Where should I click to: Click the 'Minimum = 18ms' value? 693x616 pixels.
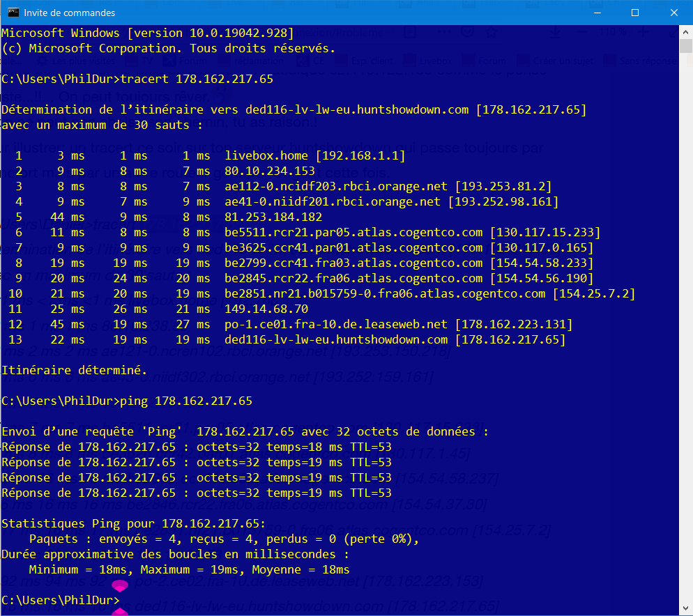(78, 569)
